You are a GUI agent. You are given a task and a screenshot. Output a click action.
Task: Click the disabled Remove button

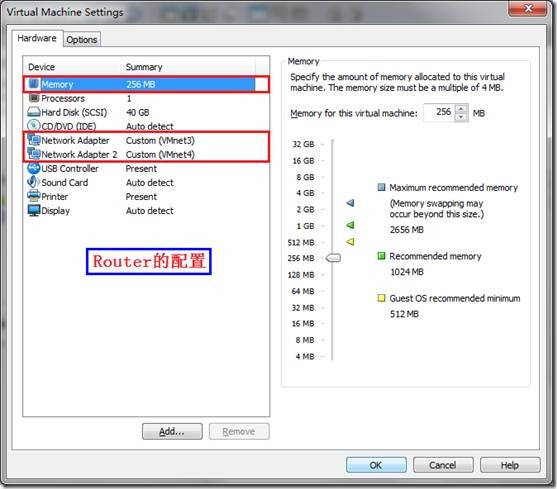pyautogui.click(x=239, y=431)
